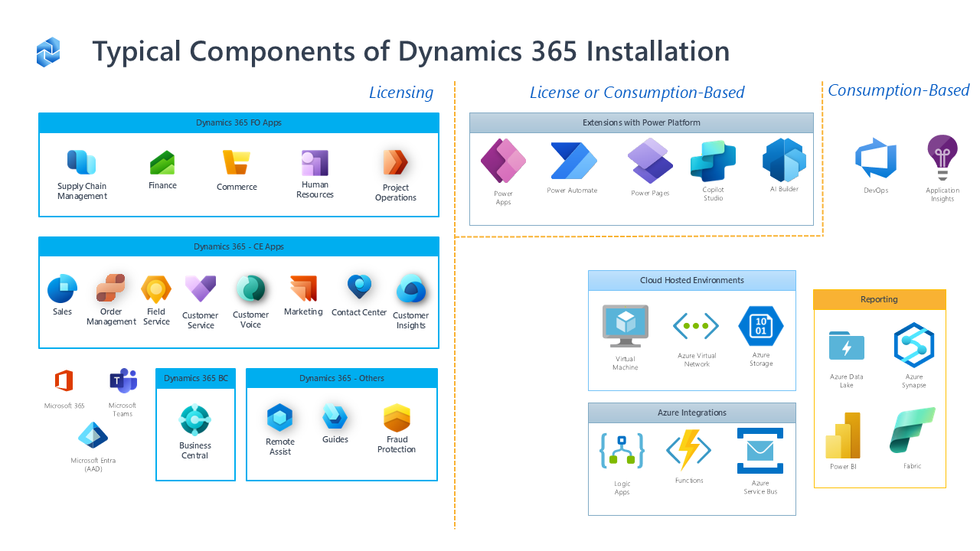Image resolution: width=980 pixels, height=551 pixels.
Task: Open the Fabric icon
Action: click(x=912, y=430)
